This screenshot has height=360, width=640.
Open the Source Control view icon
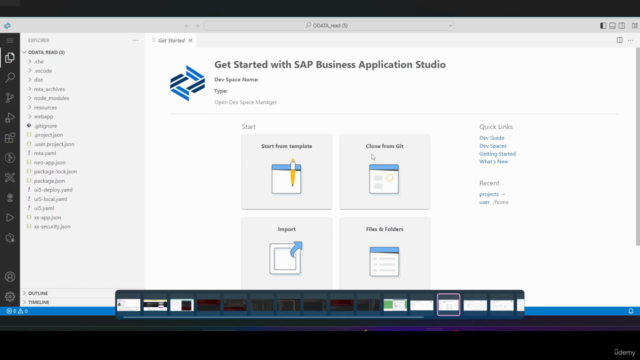pos(10,98)
